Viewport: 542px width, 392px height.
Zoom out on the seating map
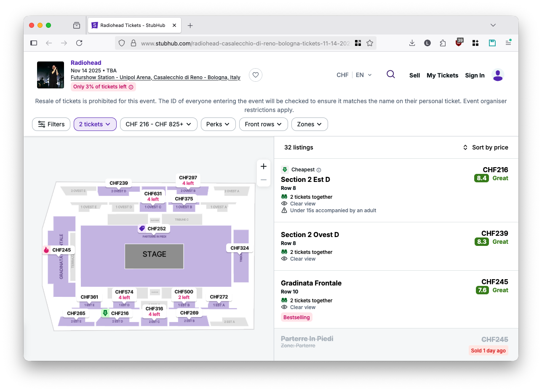pos(264,180)
